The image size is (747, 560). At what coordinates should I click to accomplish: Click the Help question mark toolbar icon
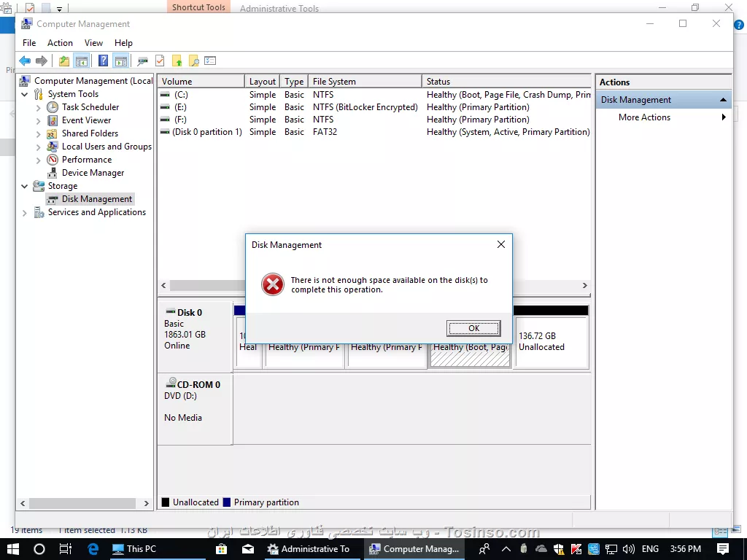pyautogui.click(x=103, y=61)
